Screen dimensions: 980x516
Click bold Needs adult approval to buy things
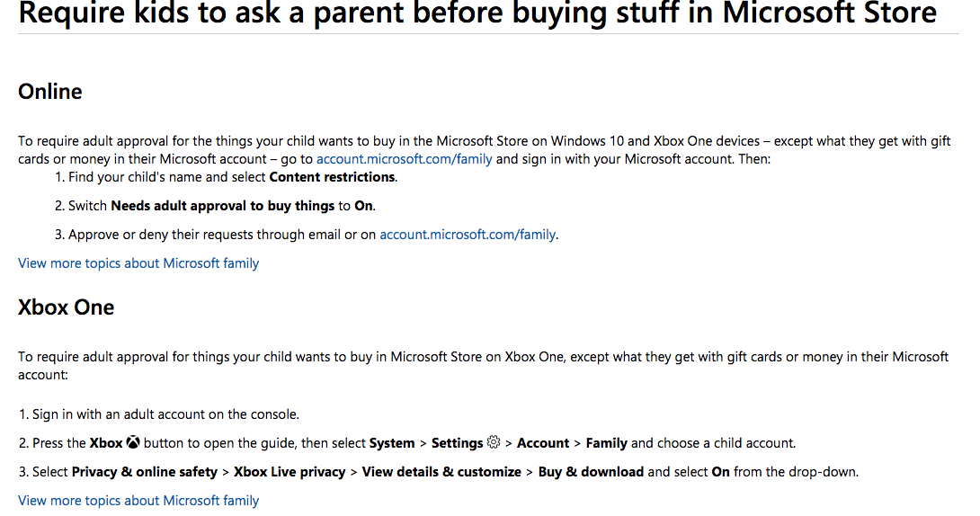pos(222,206)
